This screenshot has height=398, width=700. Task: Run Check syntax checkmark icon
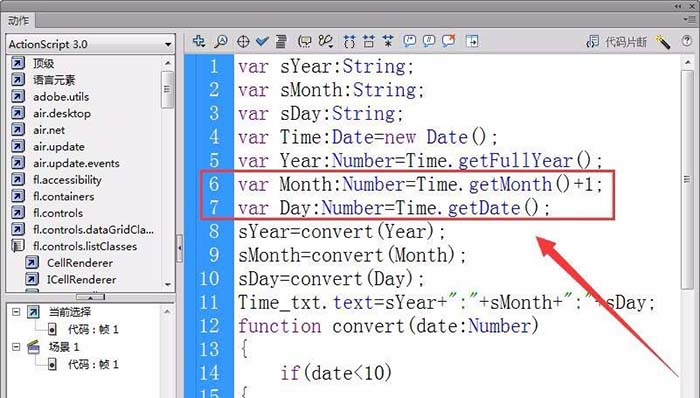[x=262, y=41]
